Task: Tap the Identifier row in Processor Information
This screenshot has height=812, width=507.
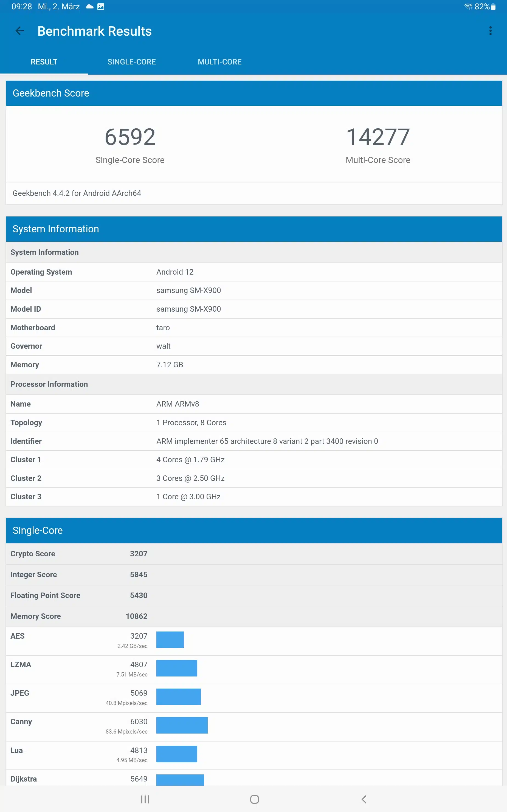Action: click(253, 441)
